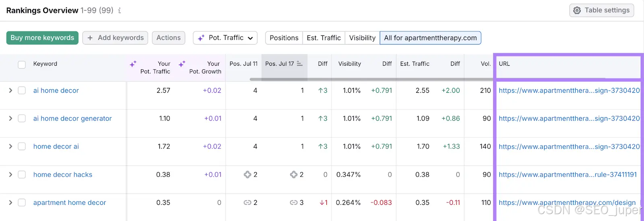The width and height of the screenshot is (644, 221).
Task: Click the URL column header
Action: (504, 64)
